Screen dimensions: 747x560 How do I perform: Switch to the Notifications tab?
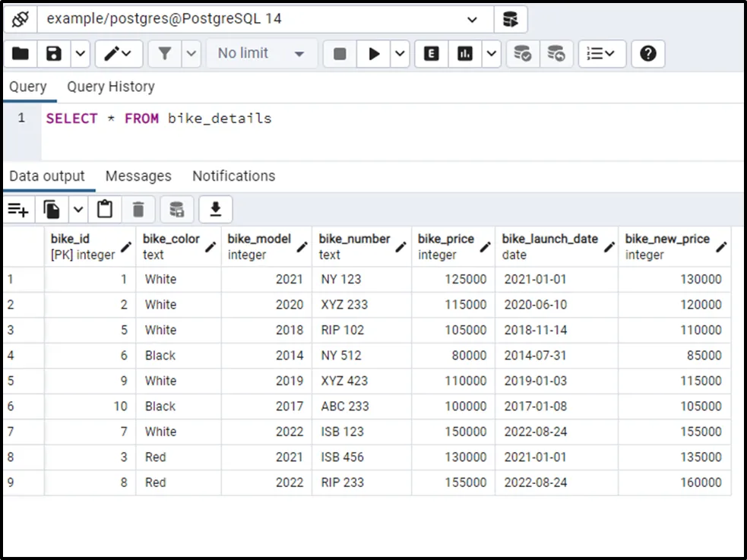233,176
